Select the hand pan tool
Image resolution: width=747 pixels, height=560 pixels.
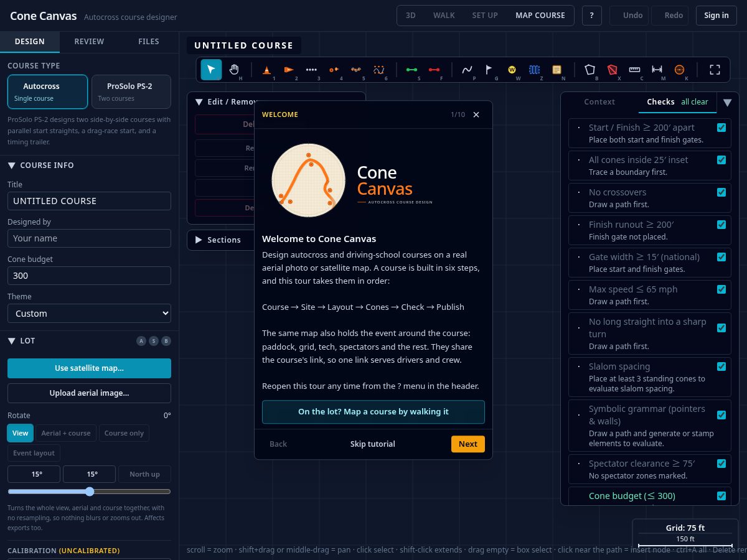(x=234, y=70)
